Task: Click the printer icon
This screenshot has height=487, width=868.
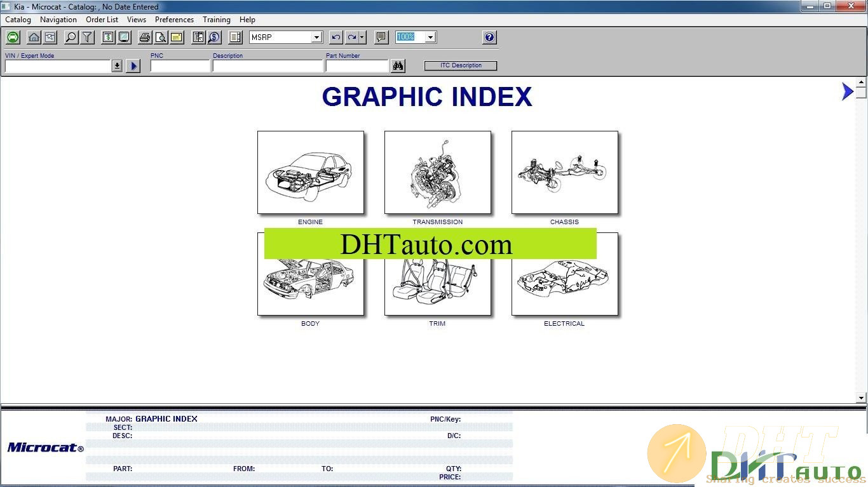Action: tap(146, 37)
